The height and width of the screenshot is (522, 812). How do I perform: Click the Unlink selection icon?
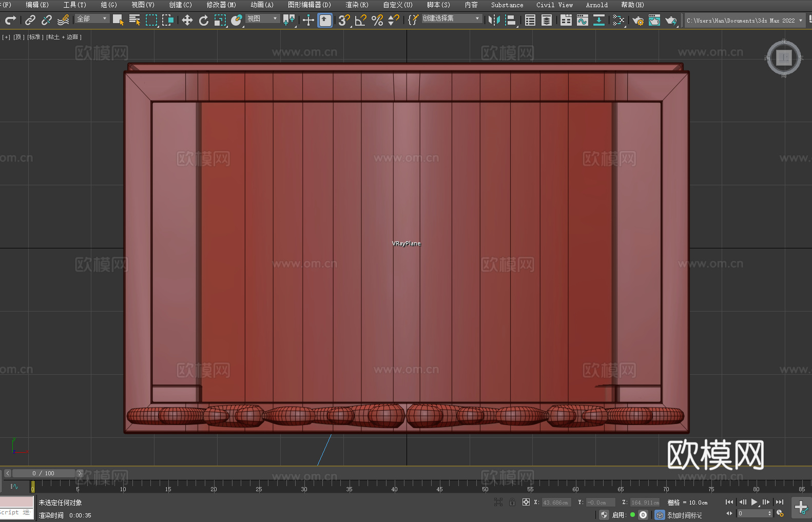[x=47, y=20]
